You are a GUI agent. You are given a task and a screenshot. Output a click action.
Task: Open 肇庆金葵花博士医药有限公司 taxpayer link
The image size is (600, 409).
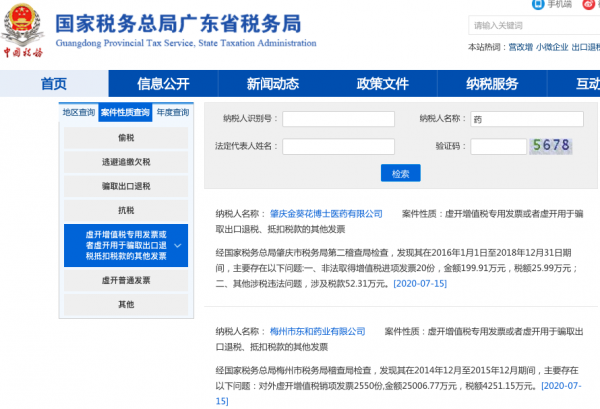tap(326, 214)
